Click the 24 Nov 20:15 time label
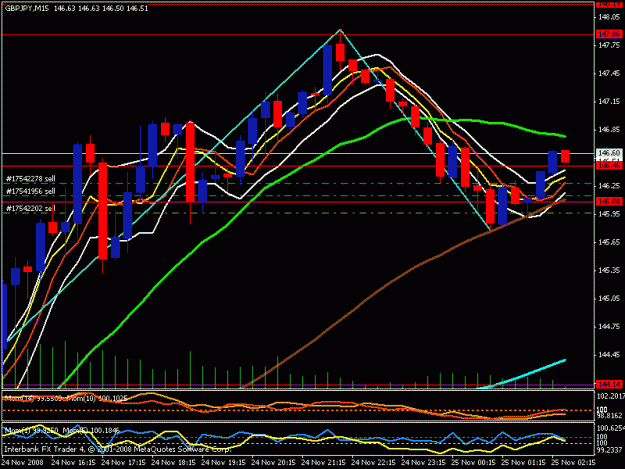The width and height of the screenshot is (625, 469). tap(273, 462)
